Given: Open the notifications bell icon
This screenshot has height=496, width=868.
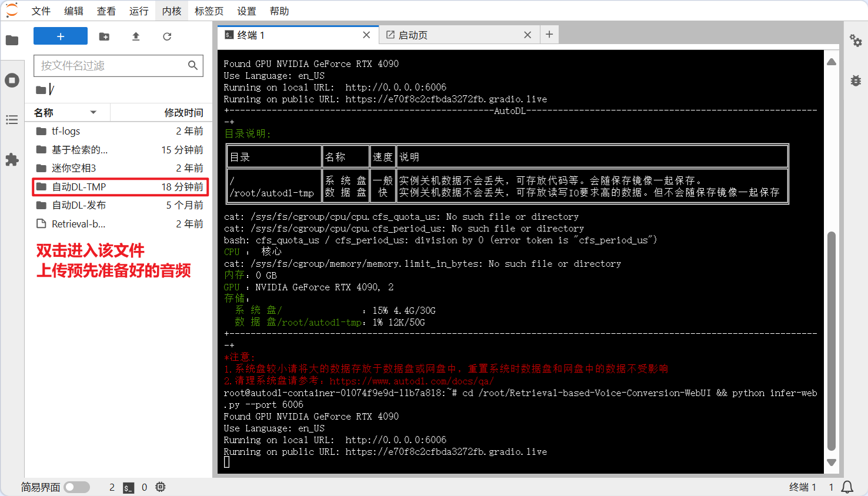Looking at the screenshot, I should 847,487.
